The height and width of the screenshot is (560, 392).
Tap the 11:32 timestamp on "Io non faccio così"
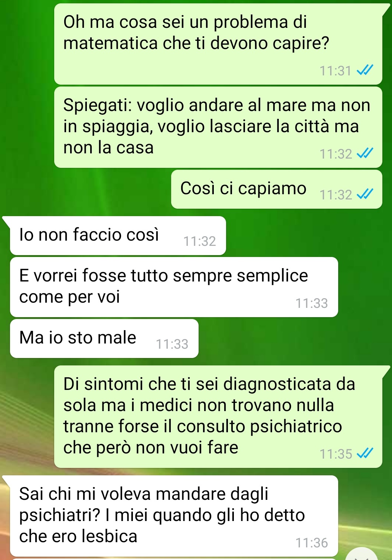coord(199,241)
